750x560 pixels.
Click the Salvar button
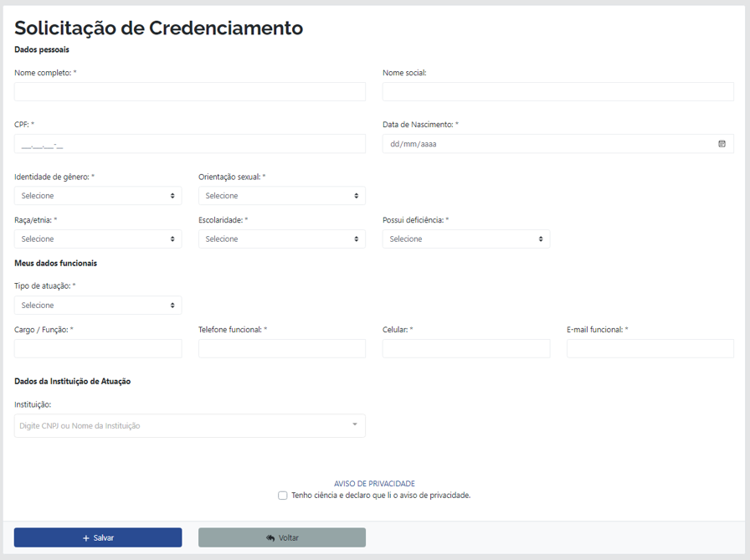coord(97,537)
